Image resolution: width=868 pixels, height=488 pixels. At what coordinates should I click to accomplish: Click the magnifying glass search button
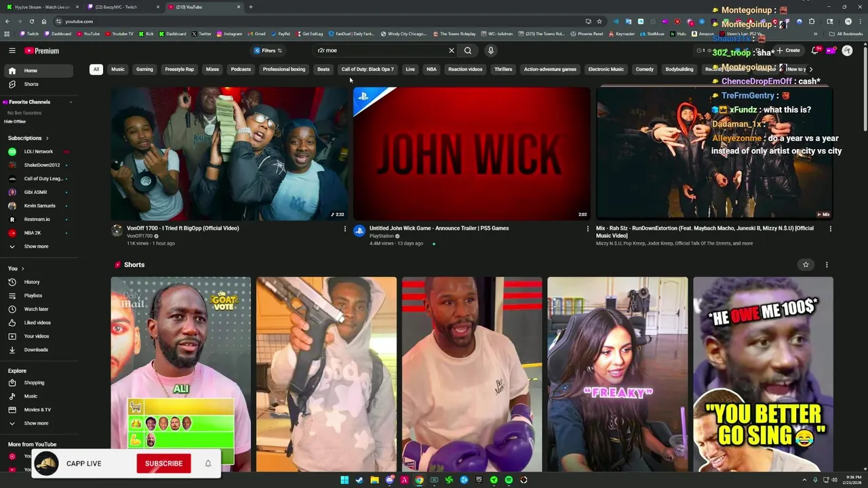click(468, 50)
